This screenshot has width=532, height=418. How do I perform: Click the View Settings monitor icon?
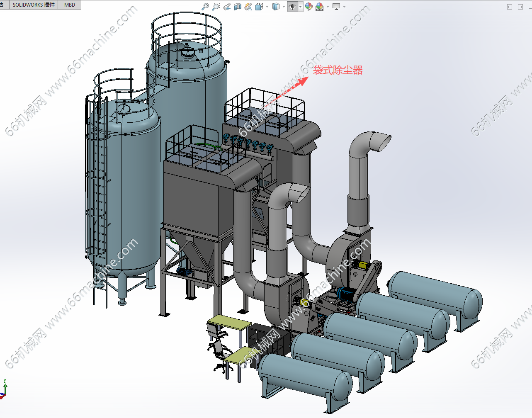click(336, 7)
